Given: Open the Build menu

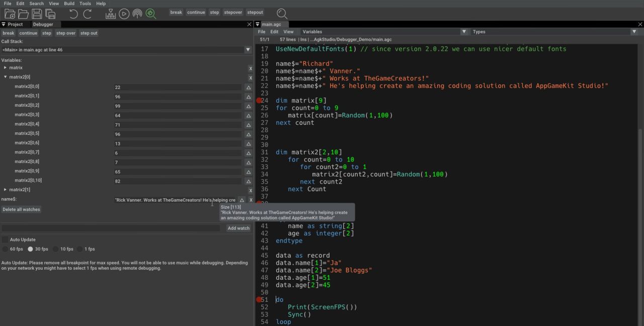Looking at the screenshot, I should (69, 4).
